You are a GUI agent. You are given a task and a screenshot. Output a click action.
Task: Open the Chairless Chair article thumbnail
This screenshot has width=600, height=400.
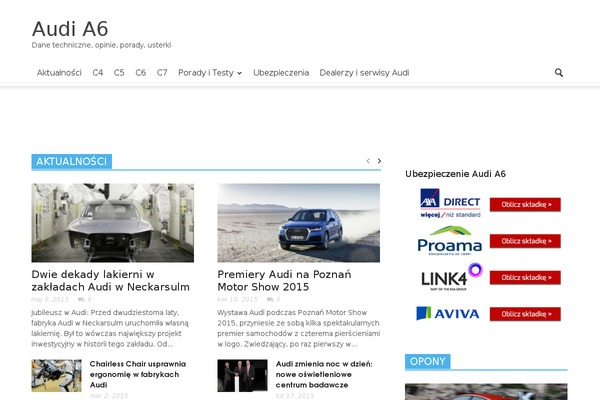pos(57,376)
